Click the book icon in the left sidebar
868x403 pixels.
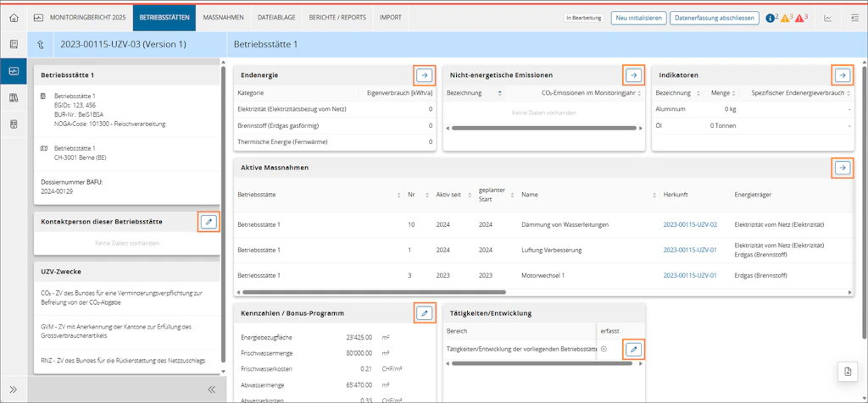[x=14, y=44]
